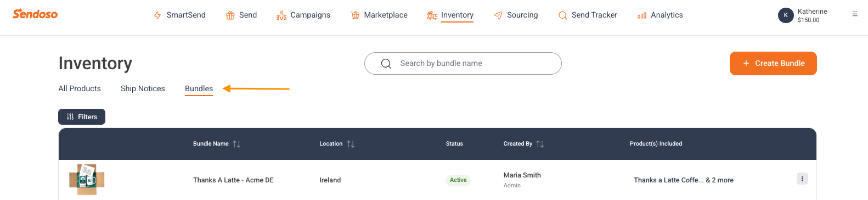Click the Analytics bar chart icon
Screen dimensions: 868x200
(x=642, y=15)
